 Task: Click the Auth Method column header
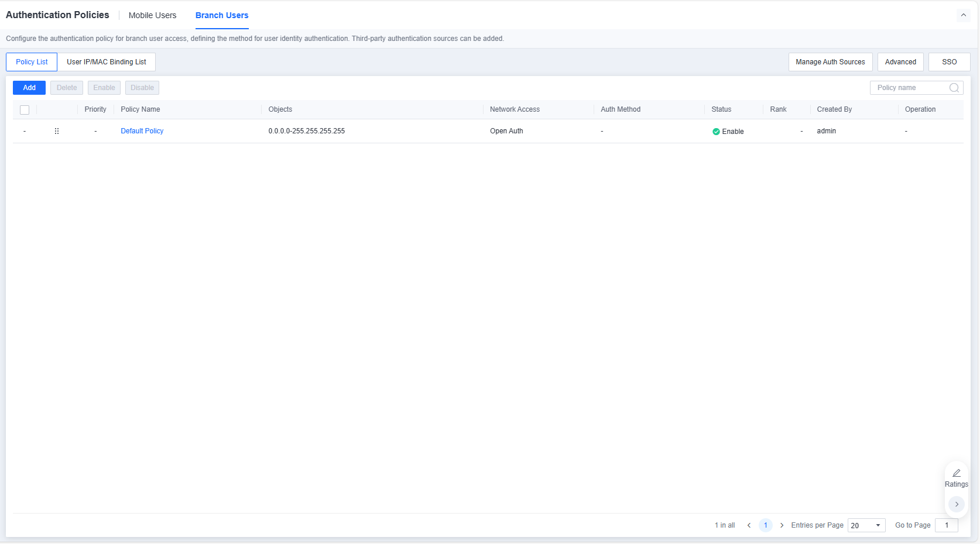[x=621, y=109]
